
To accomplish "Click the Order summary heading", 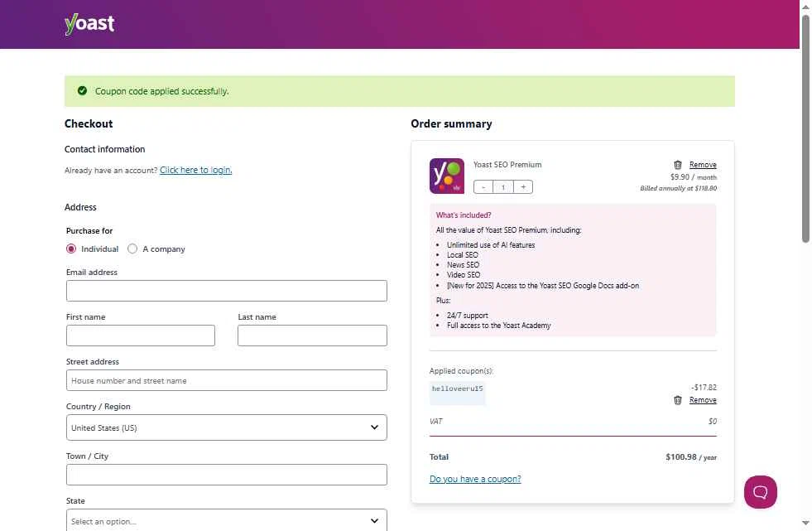I will 452,123.
